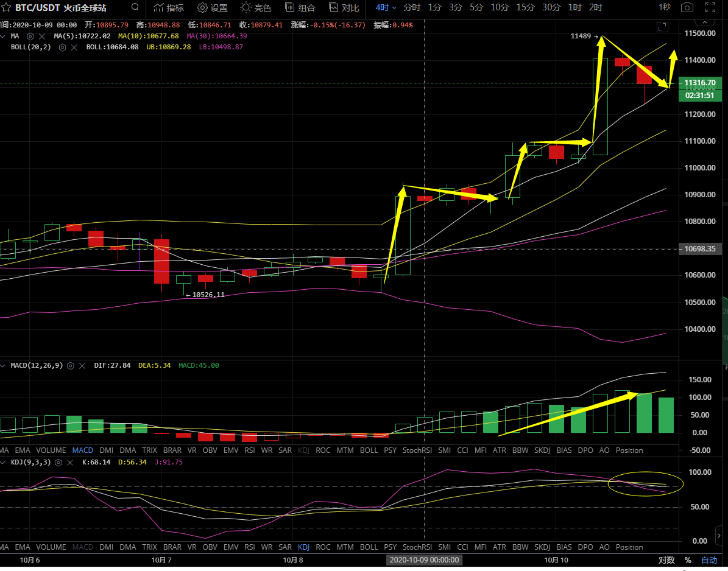The image size is (728, 571).
Task: Select the 15分 timeframe
Action: tap(525, 8)
